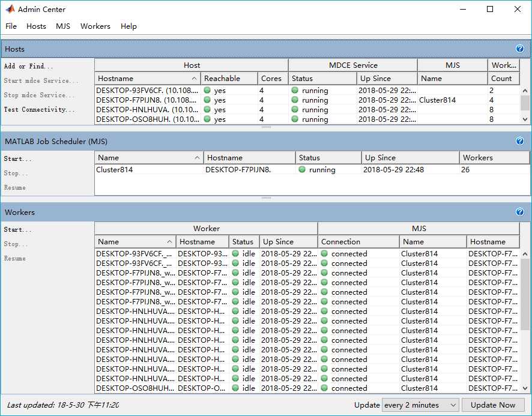Select host row DESKTOP-HNLHUVA
Image resolution: width=532 pixels, height=416 pixels.
[307, 110]
